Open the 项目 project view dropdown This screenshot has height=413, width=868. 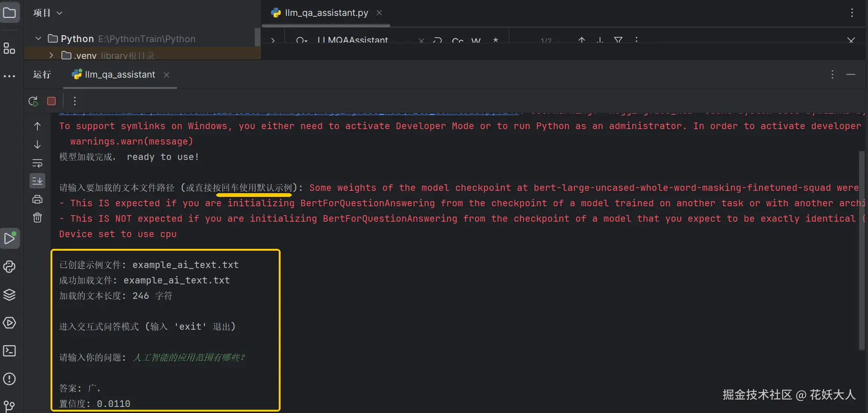tap(47, 13)
